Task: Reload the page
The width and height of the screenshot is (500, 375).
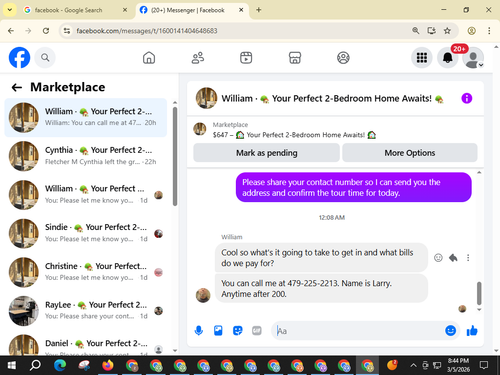Action: pyautogui.click(x=46, y=31)
